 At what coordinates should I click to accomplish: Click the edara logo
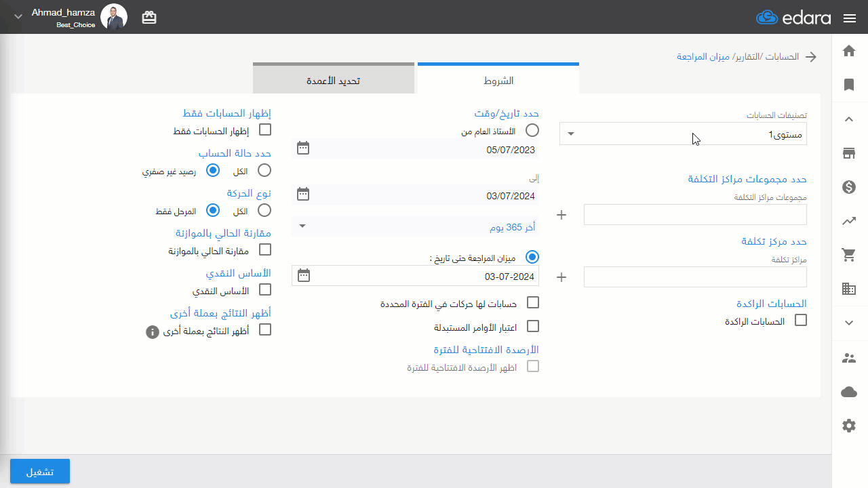[x=793, y=18]
